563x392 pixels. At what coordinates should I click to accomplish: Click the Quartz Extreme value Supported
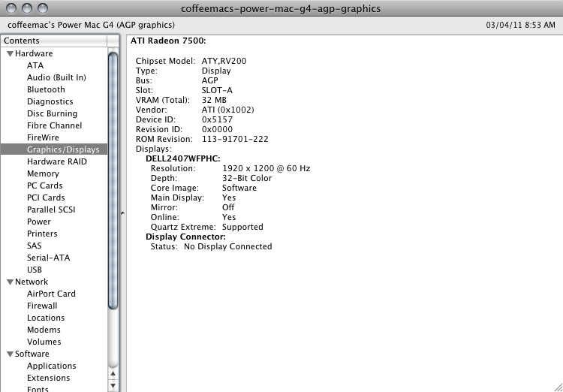click(x=242, y=227)
